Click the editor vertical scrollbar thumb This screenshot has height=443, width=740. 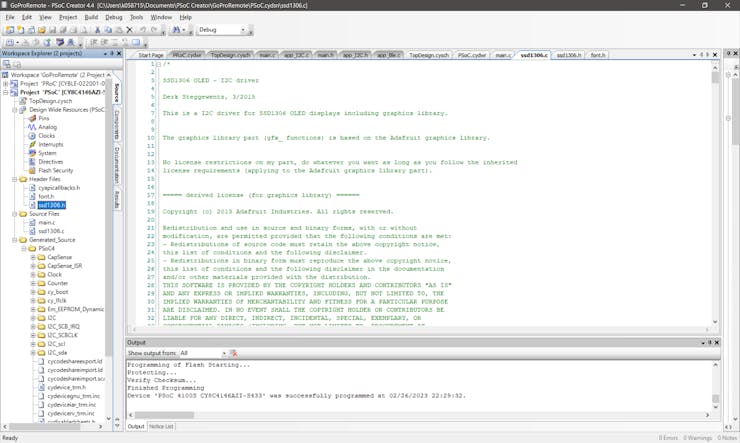point(715,77)
